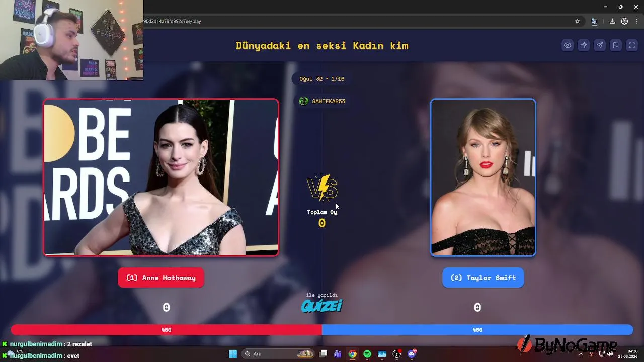This screenshot has height=362, width=644.
Task: Click the taskbar search box 'Ara'
Action: pos(278,354)
